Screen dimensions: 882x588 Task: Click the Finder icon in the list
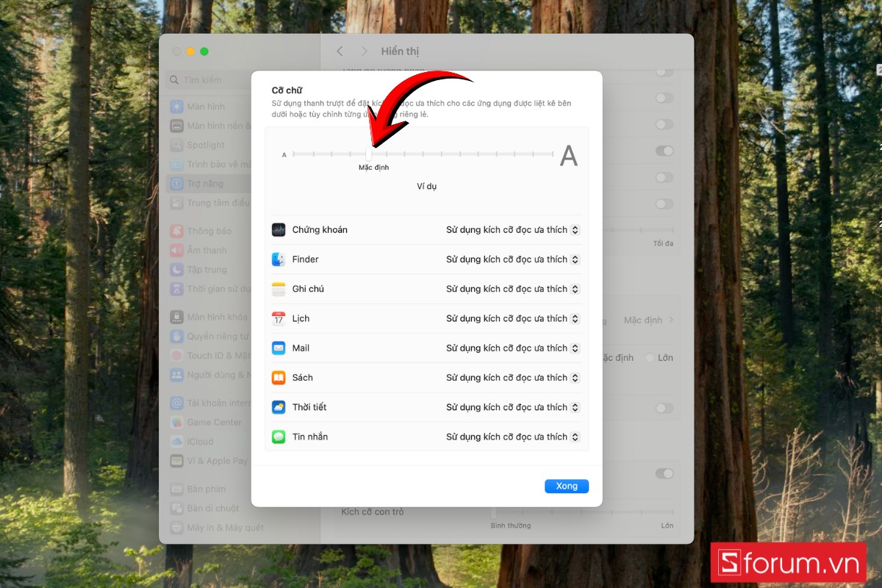[x=279, y=259]
